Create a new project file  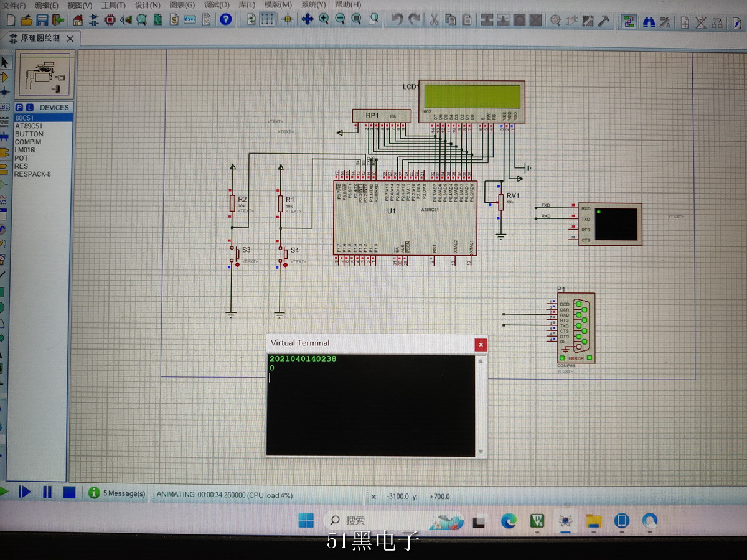[11, 19]
